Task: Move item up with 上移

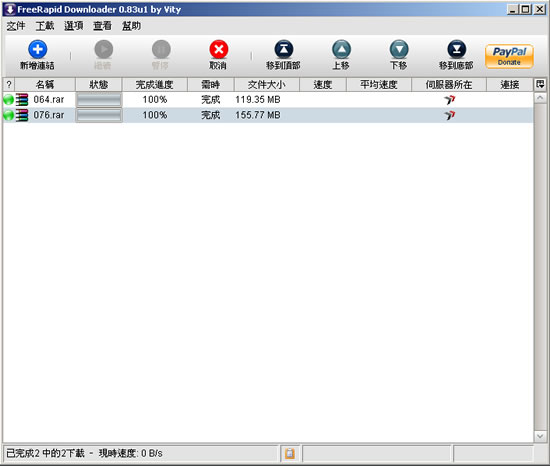Action: point(341,55)
